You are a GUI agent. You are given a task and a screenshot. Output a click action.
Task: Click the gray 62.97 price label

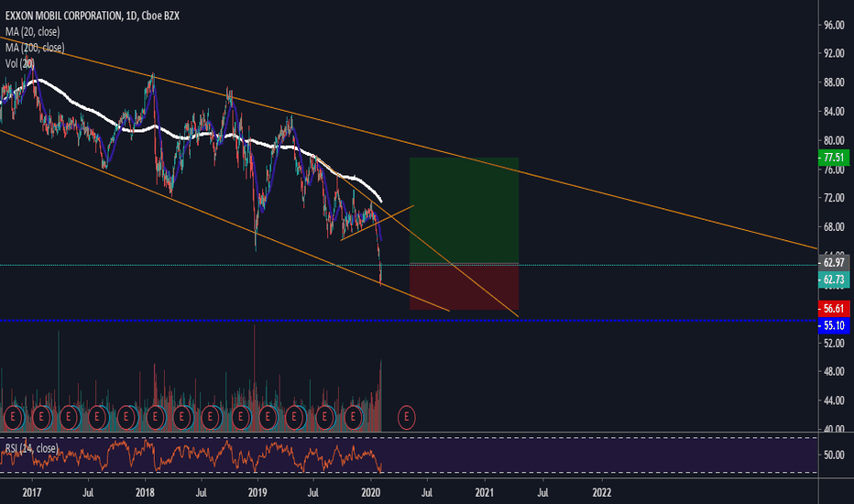(x=833, y=263)
